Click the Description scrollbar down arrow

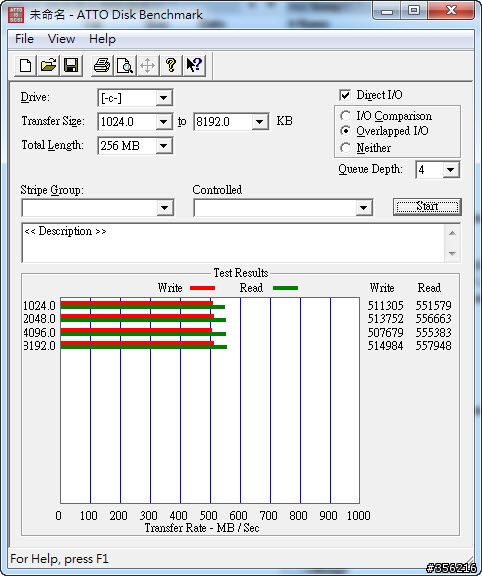pyautogui.click(x=452, y=253)
